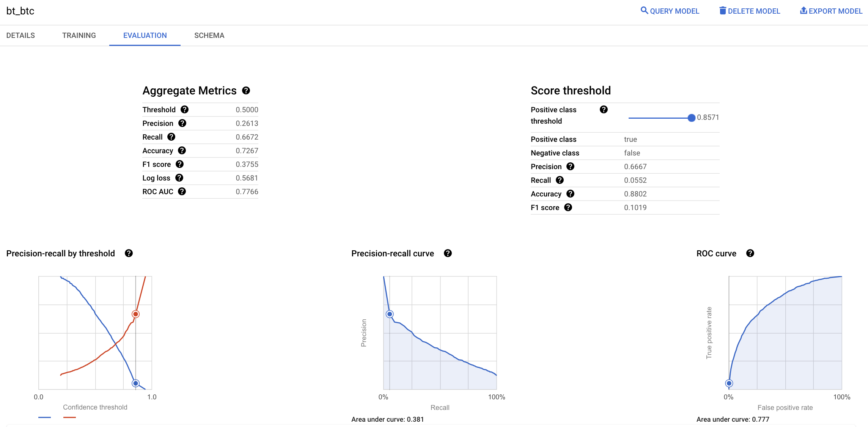The height and width of the screenshot is (427, 868).
Task: Open help for Log loss metric
Action: click(x=179, y=178)
